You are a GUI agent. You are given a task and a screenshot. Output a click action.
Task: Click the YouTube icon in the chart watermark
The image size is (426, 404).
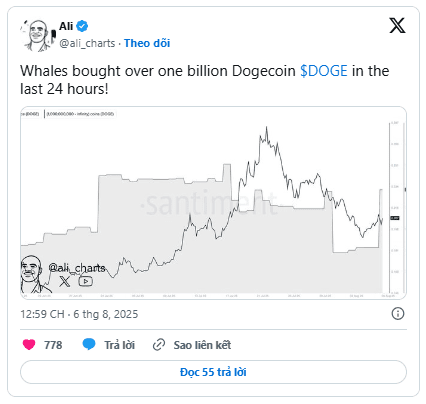86,282
